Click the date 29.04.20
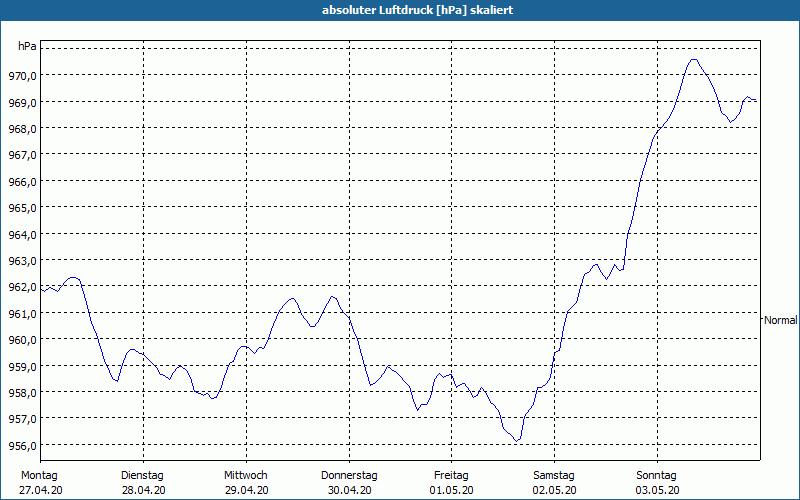This screenshot has height=500, width=800. [x=246, y=490]
